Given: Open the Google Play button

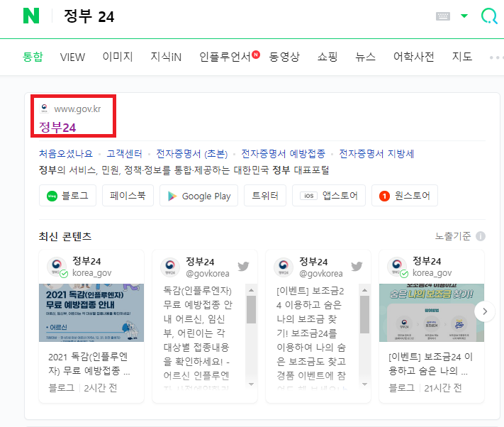Looking at the screenshot, I should 198,196.
